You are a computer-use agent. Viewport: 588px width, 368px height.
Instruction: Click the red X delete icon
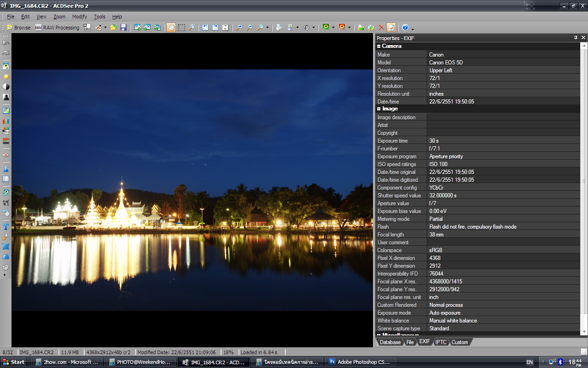click(381, 28)
